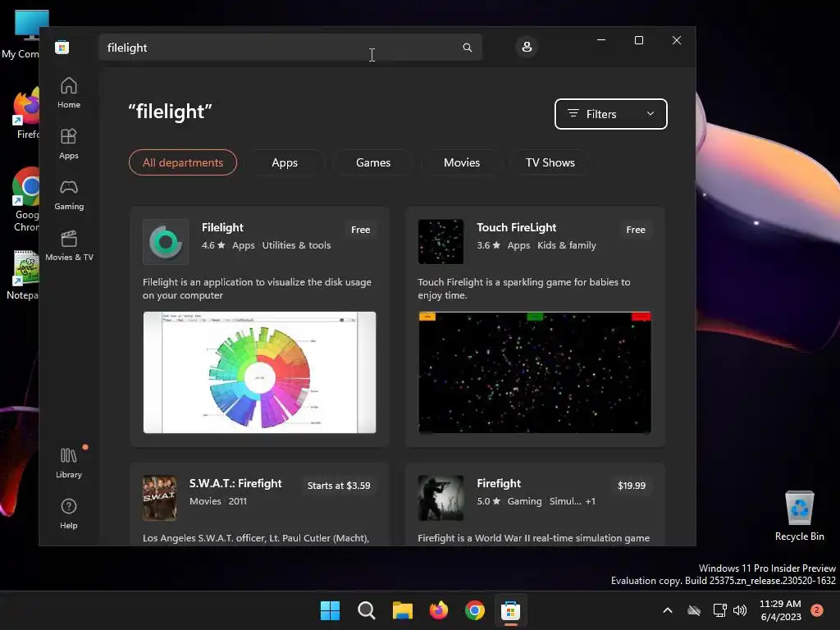Screen dimensions: 840x630
Task: Click the network icon in system tray
Action: click(719, 610)
